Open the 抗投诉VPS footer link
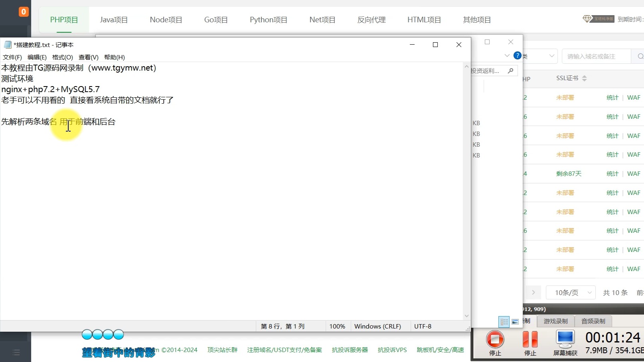 (392, 350)
